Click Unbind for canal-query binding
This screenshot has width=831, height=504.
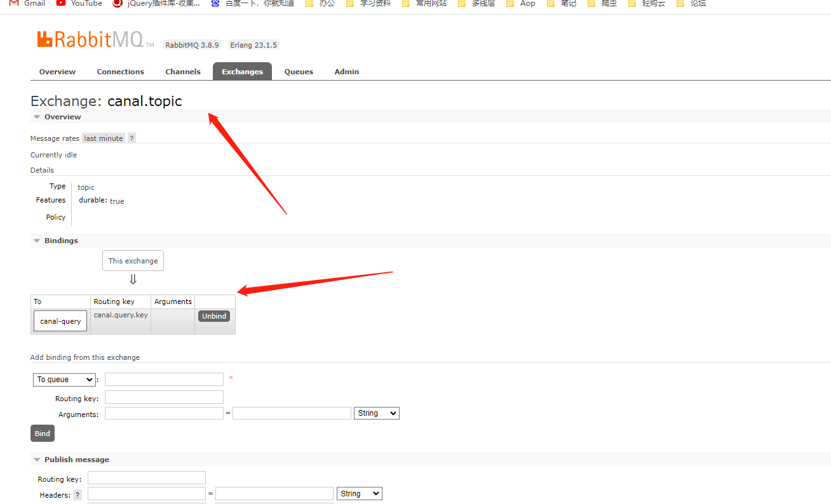coord(214,316)
